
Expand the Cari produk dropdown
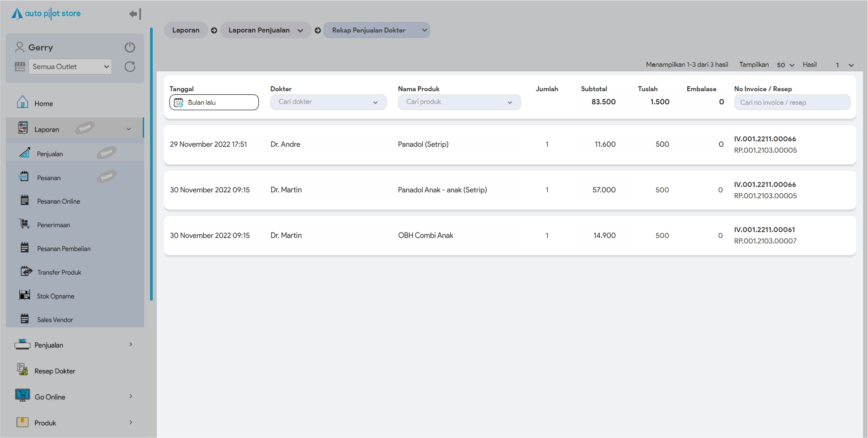[x=459, y=102]
